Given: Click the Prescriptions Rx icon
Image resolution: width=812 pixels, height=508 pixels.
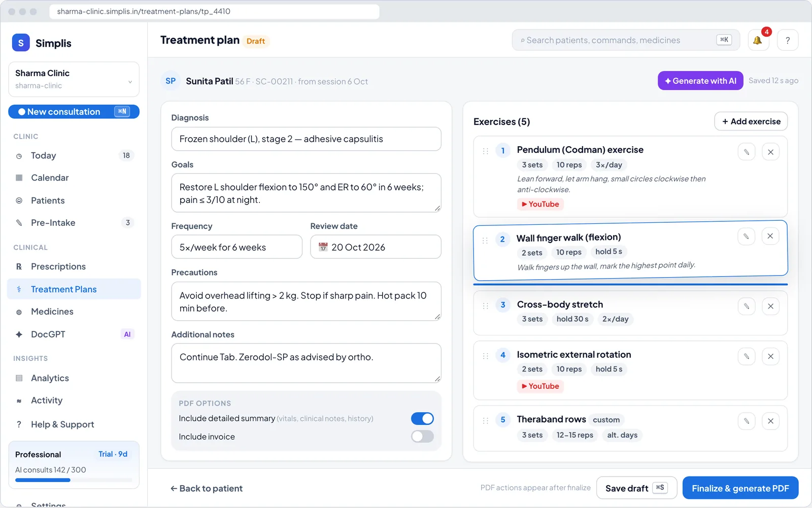Looking at the screenshot, I should pyautogui.click(x=19, y=266).
